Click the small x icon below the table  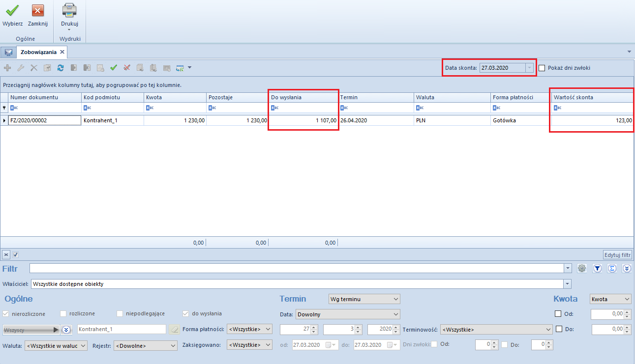coord(6,254)
